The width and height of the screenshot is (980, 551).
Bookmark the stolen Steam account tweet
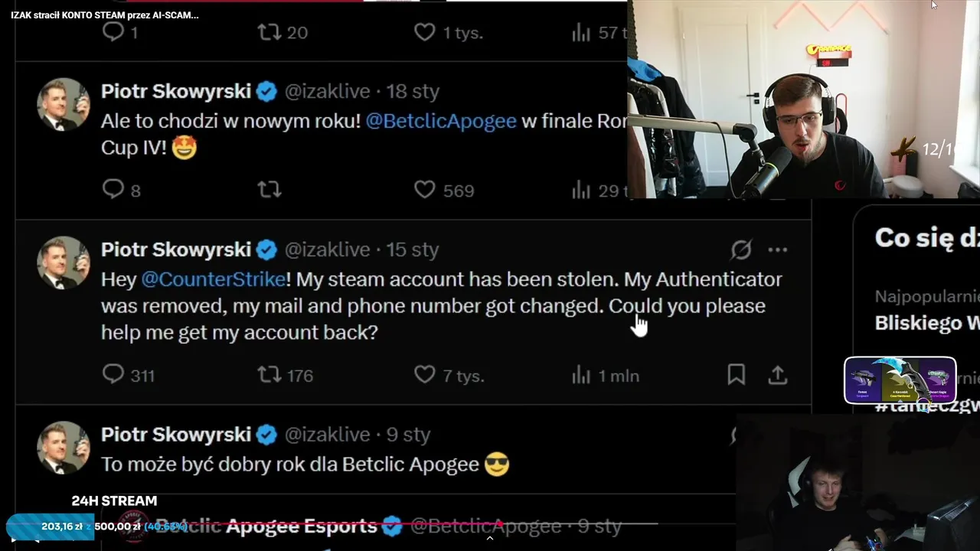tap(736, 374)
